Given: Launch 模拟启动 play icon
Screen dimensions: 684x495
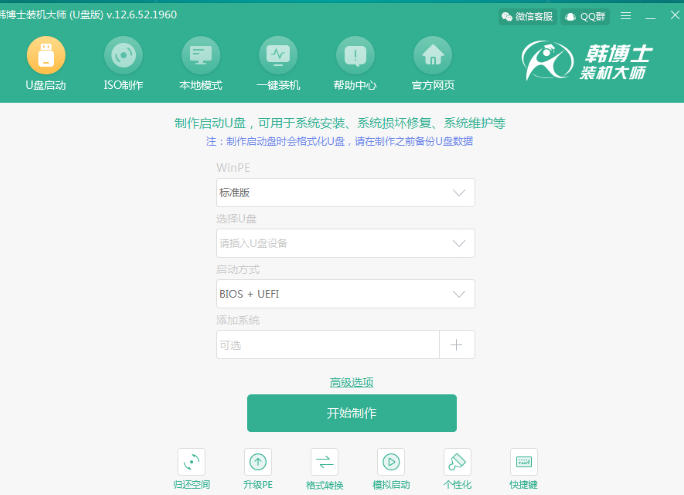Looking at the screenshot, I should click(x=391, y=462).
